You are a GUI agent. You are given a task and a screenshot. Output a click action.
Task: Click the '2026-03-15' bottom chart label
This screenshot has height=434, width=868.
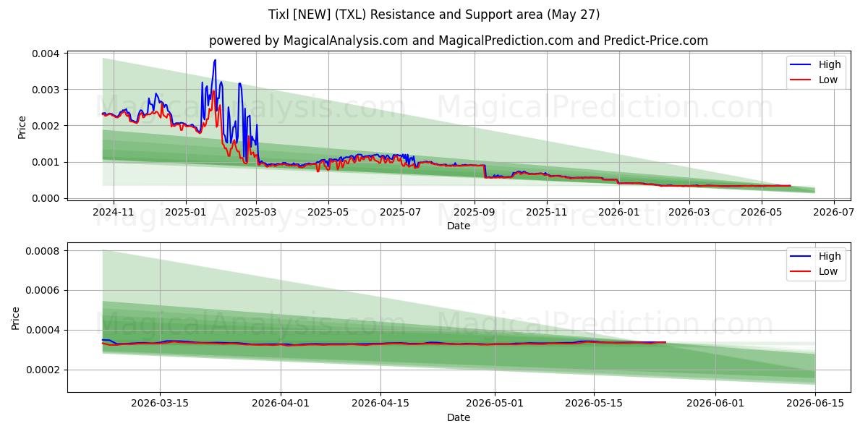[160, 404]
